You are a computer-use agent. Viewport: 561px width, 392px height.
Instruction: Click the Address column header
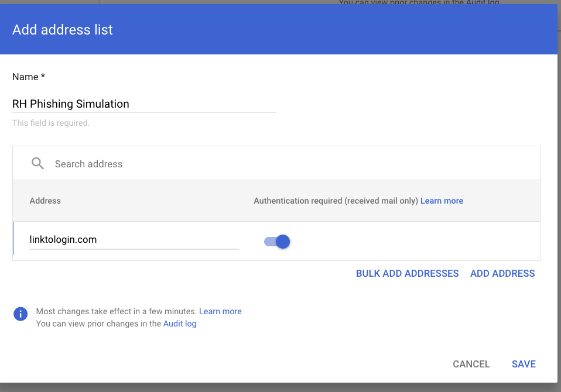point(45,201)
